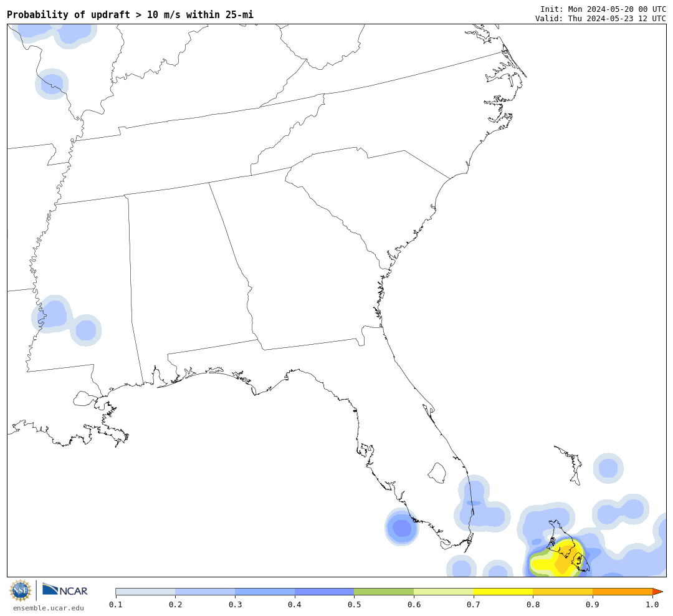Screen dimensions: 673x616
Task: Click the 0.2–0.3 light blue colorbar segment
Action: click(x=205, y=592)
